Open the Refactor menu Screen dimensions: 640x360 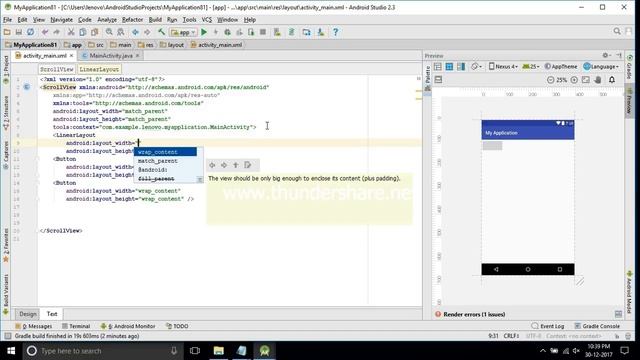click(x=132, y=20)
